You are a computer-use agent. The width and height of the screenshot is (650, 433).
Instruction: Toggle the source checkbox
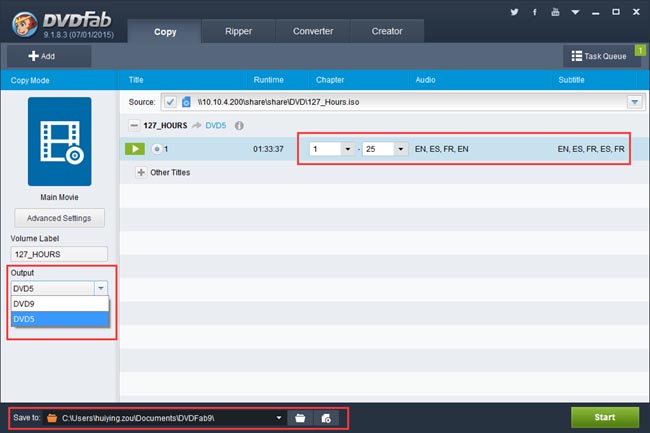click(x=170, y=102)
